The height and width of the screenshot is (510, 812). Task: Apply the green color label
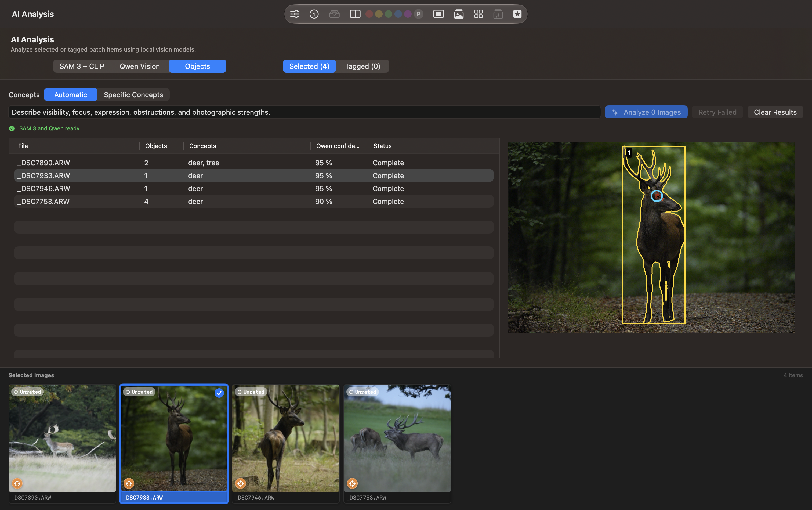click(388, 14)
